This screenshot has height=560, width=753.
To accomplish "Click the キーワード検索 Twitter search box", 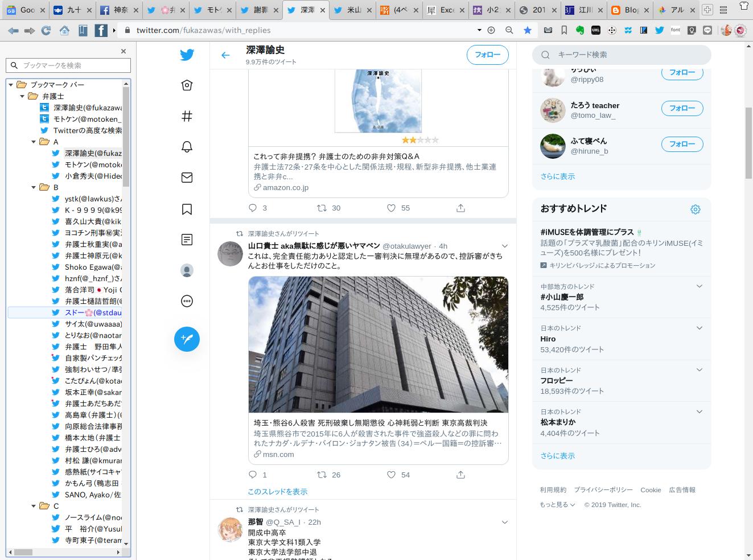I will pos(622,55).
